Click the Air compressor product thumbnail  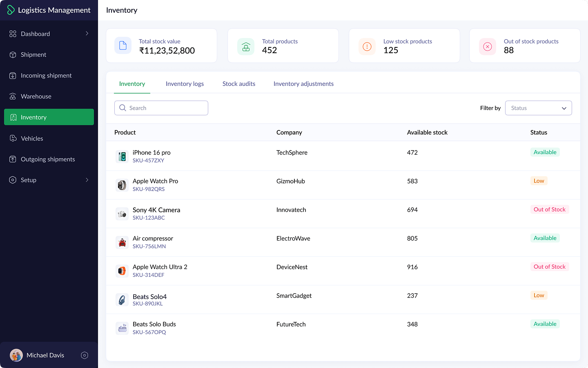pyautogui.click(x=122, y=242)
